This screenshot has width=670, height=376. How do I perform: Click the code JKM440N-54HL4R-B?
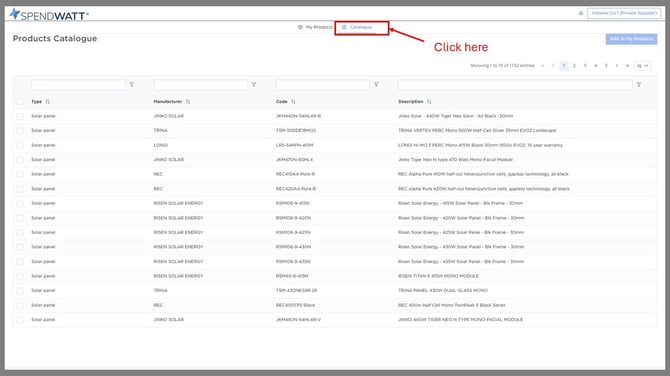click(298, 116)
